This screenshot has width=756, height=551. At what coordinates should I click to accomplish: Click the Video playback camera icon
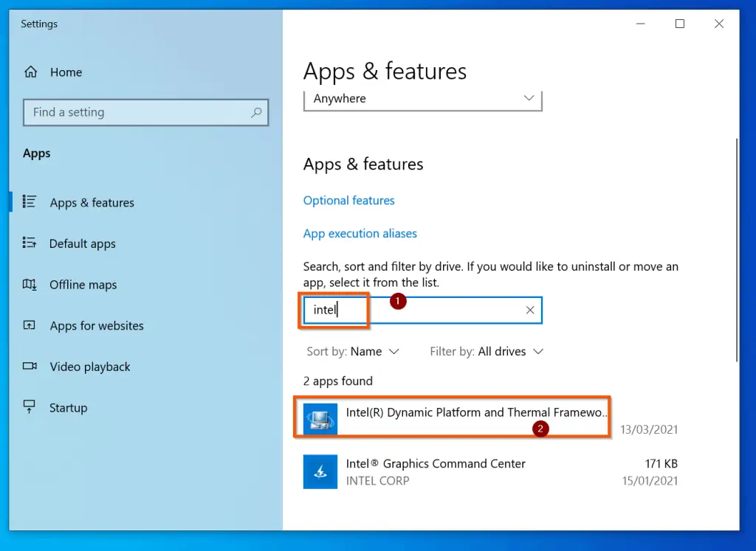pyautogui.click(x=30, y=367)
